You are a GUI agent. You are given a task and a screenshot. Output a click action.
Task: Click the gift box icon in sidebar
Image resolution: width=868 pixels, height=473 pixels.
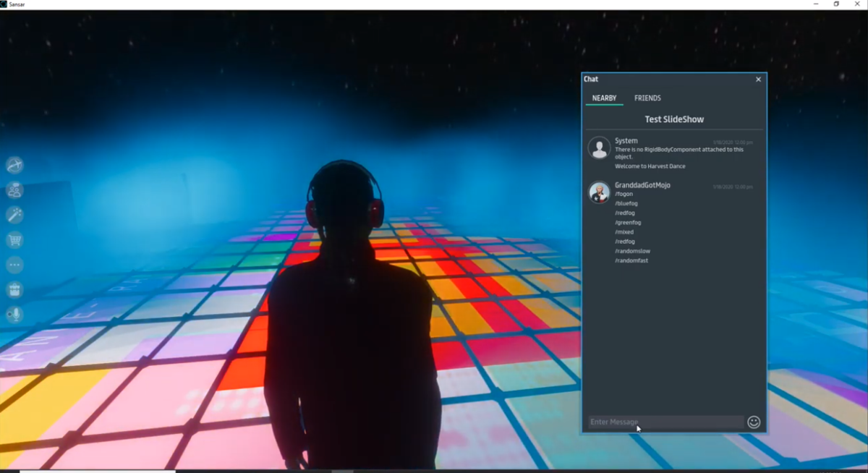(x=14, y=290)
